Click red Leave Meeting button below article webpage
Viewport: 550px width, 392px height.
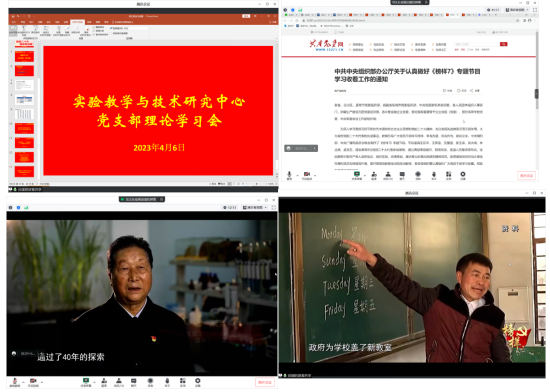tap(526, 175)
